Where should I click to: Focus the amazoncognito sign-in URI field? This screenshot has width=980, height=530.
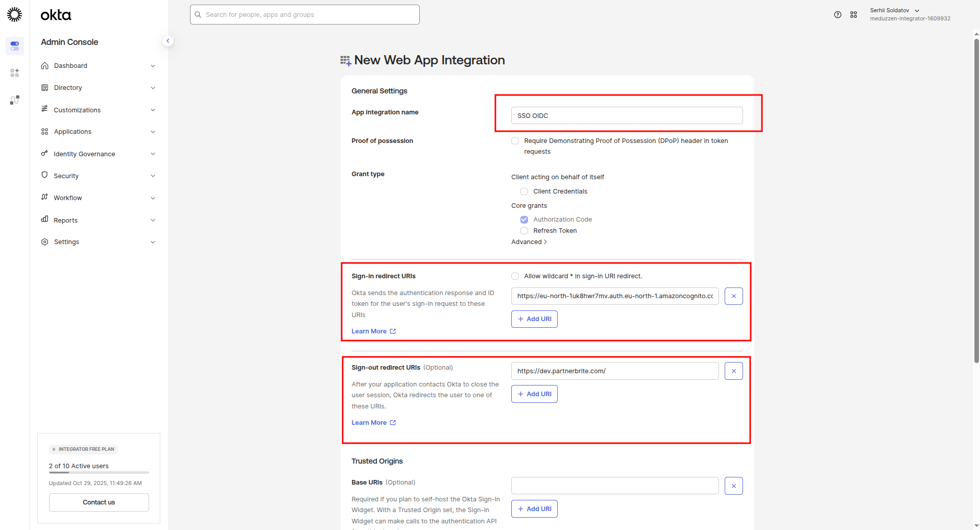pyautogui.click(x=615, y=296)
